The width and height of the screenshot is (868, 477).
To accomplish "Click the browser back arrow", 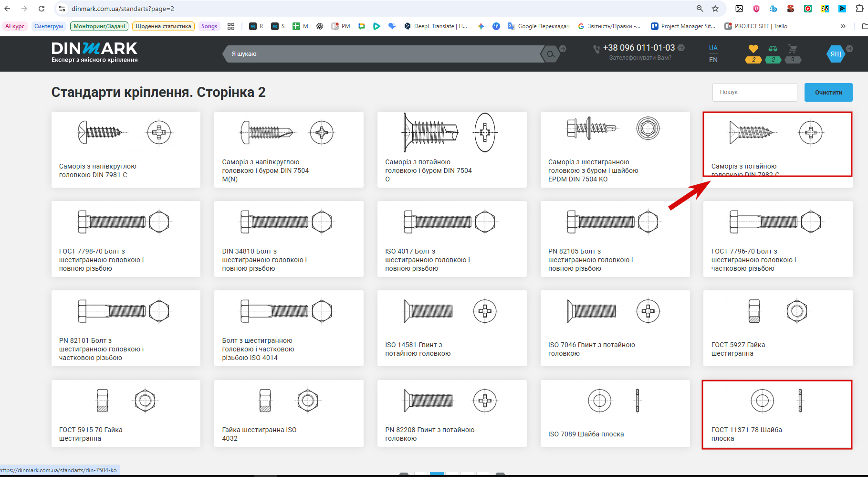I will point(7,9).
